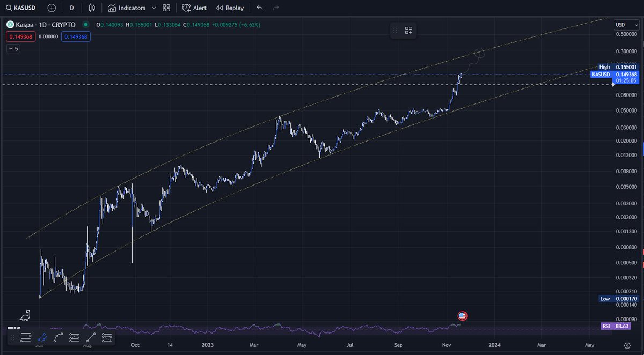Click the 0.500000 price axis value
The width and height of the screenshot is (644, 355).
pyautogui.click(x=626, y=34)
